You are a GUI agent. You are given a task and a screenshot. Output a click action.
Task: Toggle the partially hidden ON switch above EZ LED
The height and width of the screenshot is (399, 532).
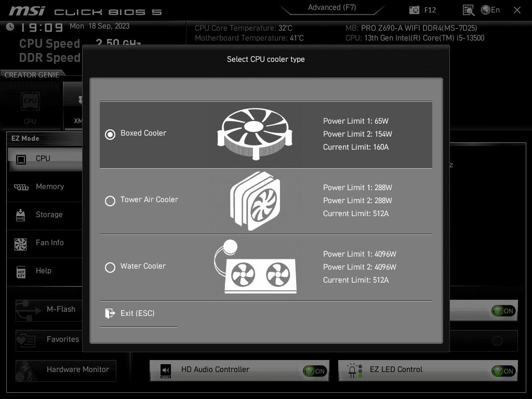[503, 311]
